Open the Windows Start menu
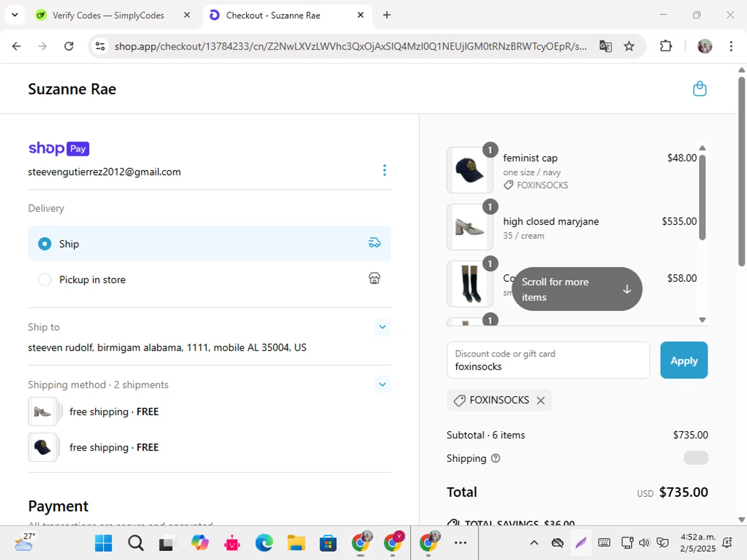 [103, 543]
